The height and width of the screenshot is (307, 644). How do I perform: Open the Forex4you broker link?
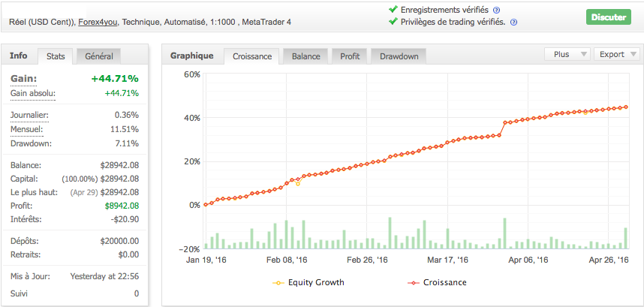[98, 23]
